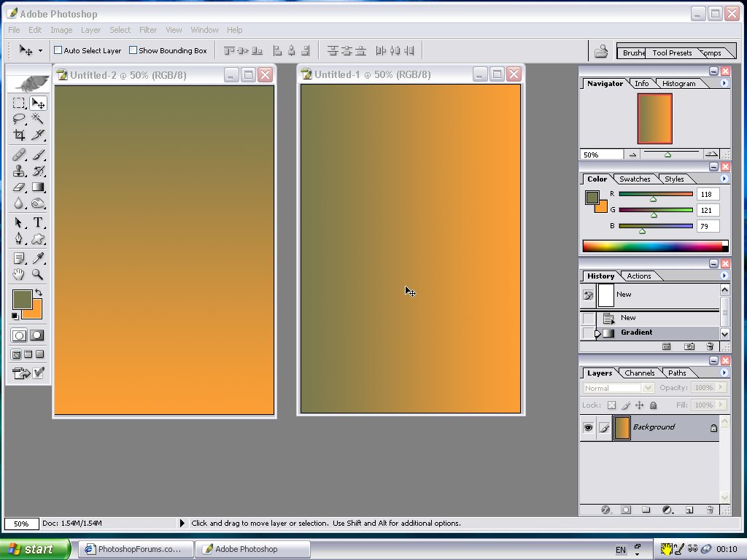
Task: Pick the Crop tool
Action: 19,135
